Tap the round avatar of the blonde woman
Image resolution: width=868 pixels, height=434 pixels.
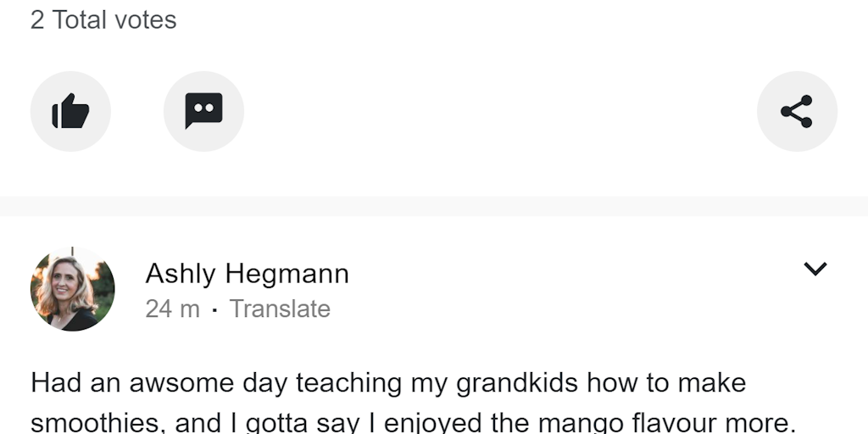click(73, 289)
